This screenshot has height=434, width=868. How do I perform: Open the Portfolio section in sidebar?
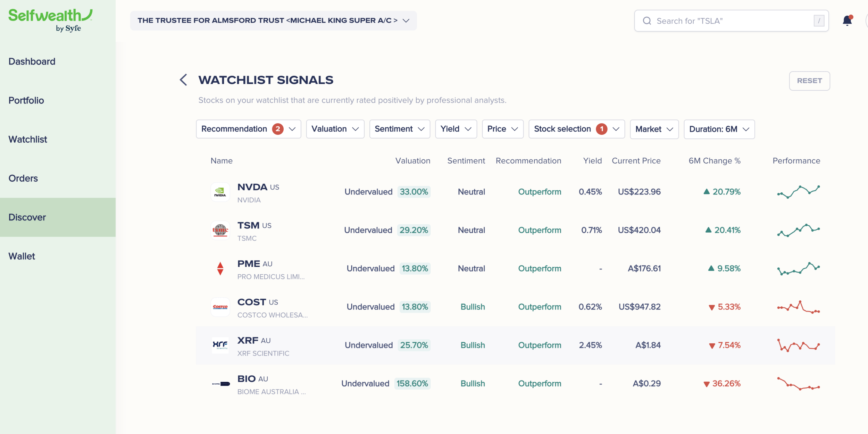26,100
